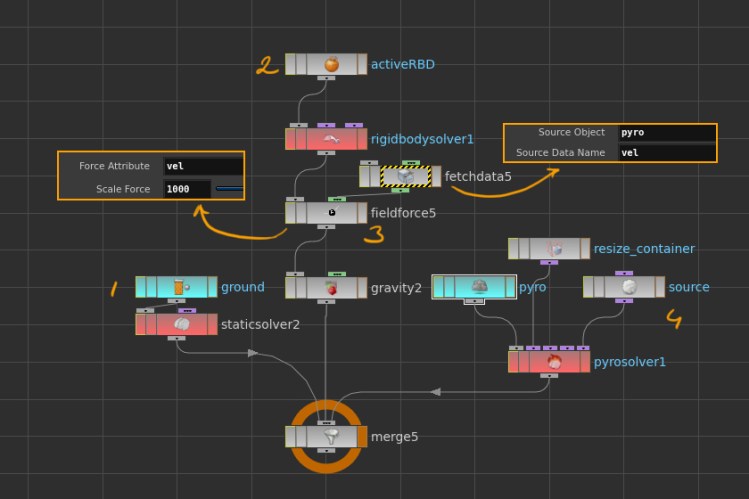
Task: Select the activeRBD node icon
Action: pos(332,65)
